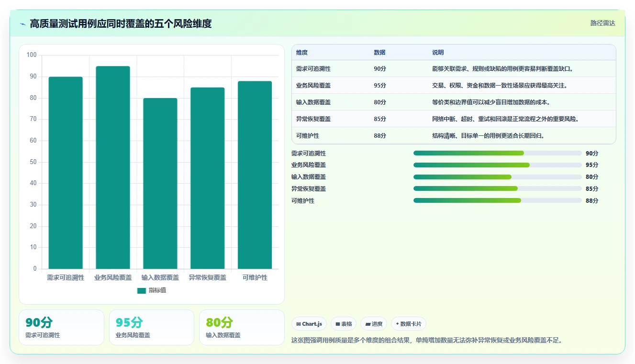Click description starting 能够关联需求
Screen dimensions: 635x364
click(502, 69)
